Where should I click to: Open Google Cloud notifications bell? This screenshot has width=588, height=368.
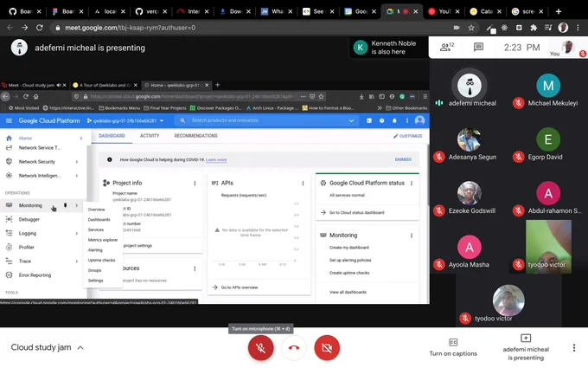click(394, 120)
